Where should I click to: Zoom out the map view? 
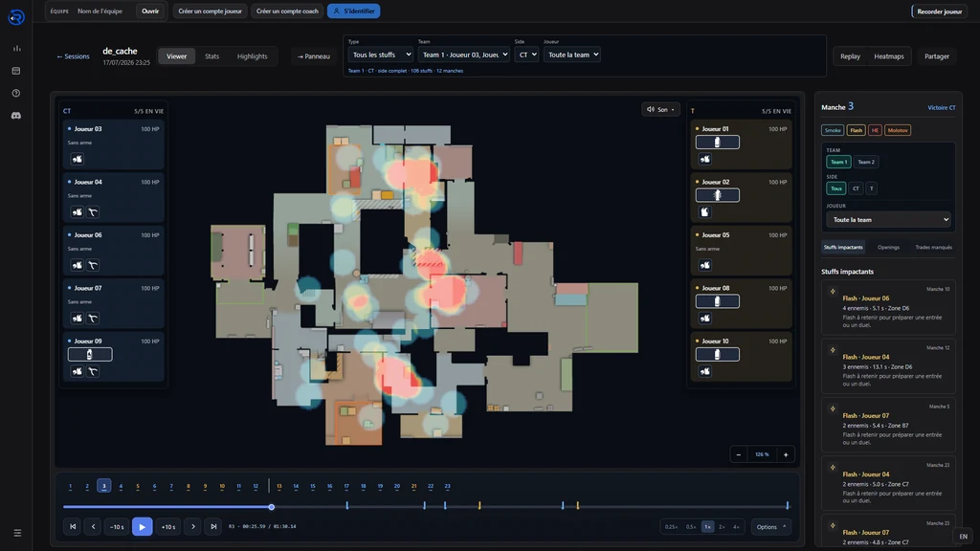point(739,454)
